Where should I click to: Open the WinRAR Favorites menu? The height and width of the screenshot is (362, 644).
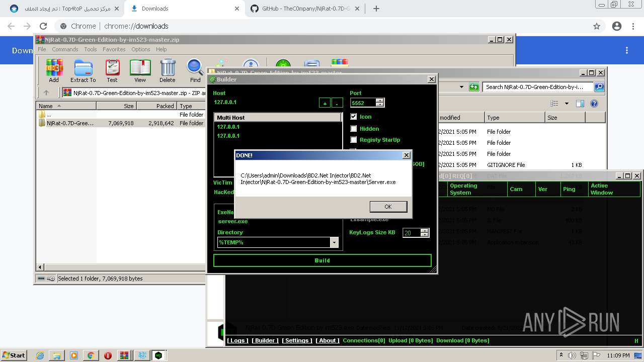pyautogui.click(x=114, y=49)
